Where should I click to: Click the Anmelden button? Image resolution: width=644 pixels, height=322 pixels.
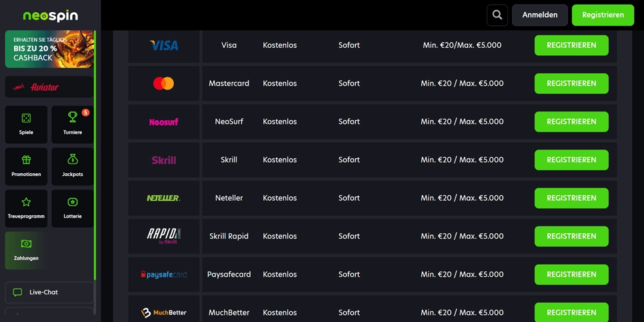tap(540, 15)
